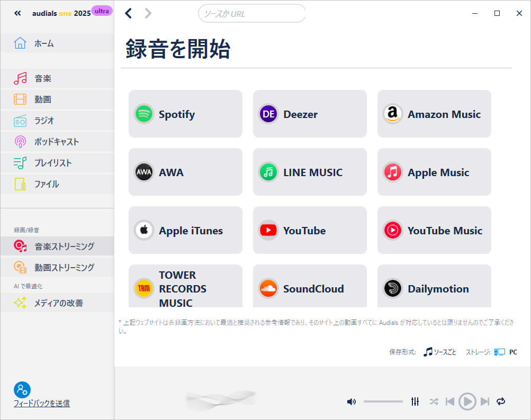Toggle repeat mode
Viewport: 531px width, 420px height.
501,401
